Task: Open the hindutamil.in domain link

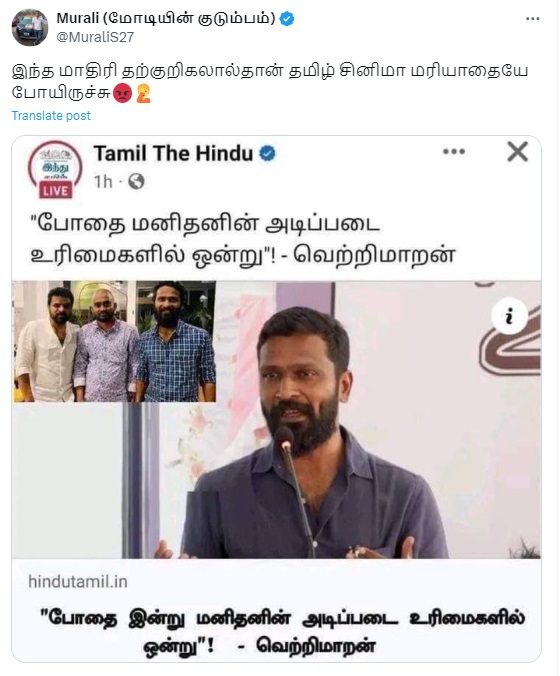Action: [x=78, y=582]
